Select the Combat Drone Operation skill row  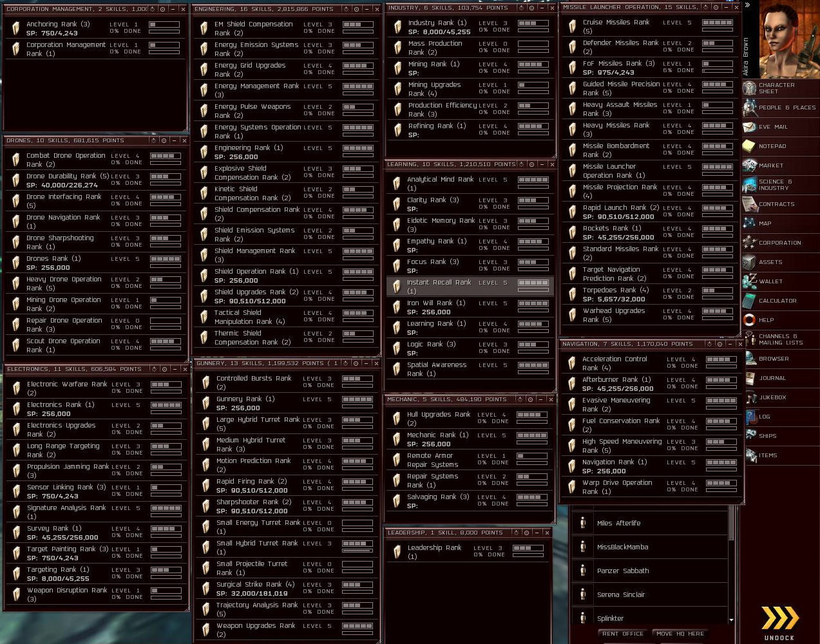coord(94,160)
